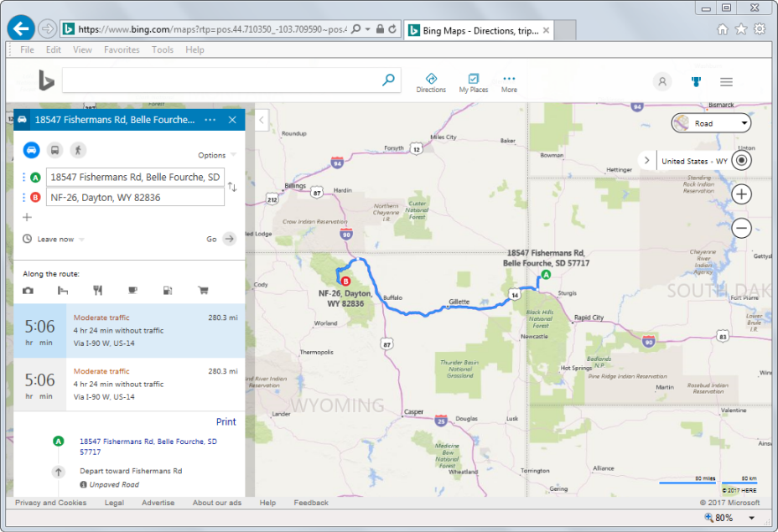Open the Favorites menu

point(122,49)
